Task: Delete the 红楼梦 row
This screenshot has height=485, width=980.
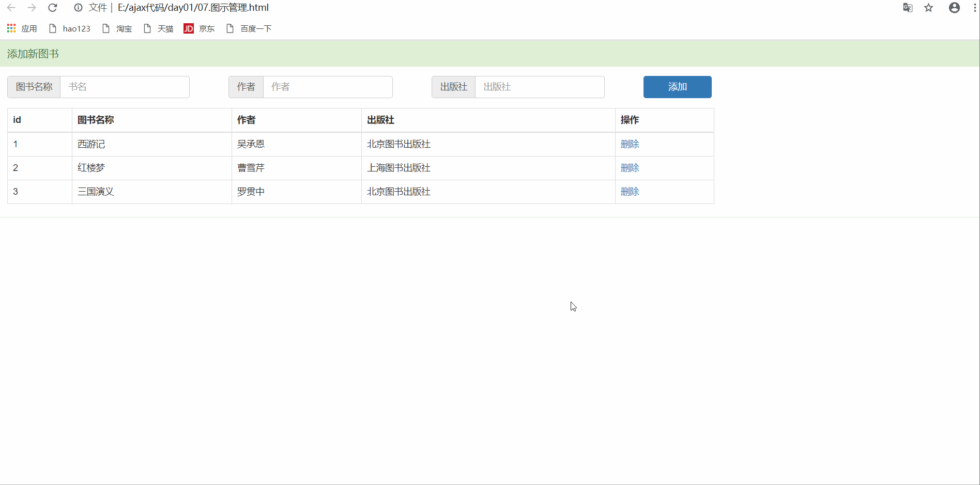Action: pyautogui.click(x=630, y=168)
